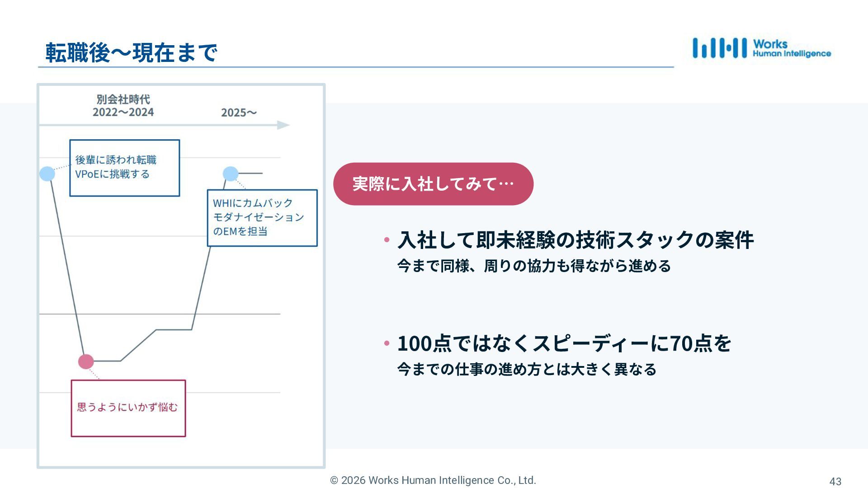868x488 pixels.
Task: Select the WHIにカムバック text box
Action: tap(262, 218)
